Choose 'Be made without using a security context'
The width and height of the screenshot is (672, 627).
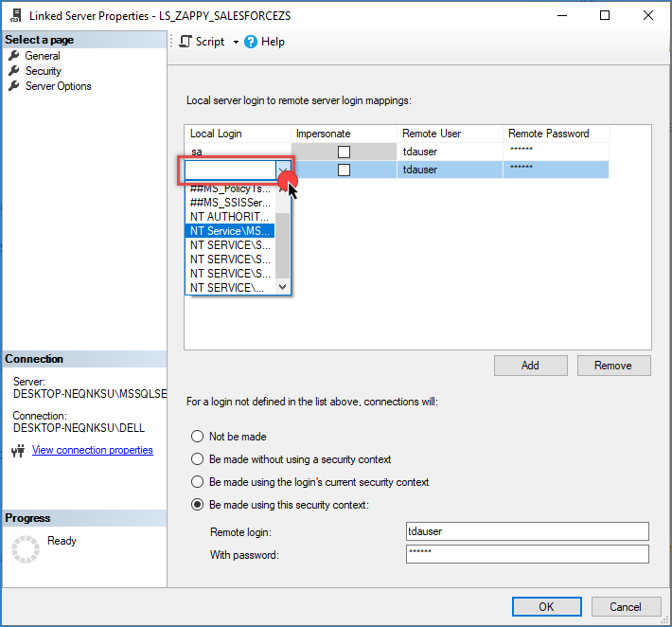(198, 459)
